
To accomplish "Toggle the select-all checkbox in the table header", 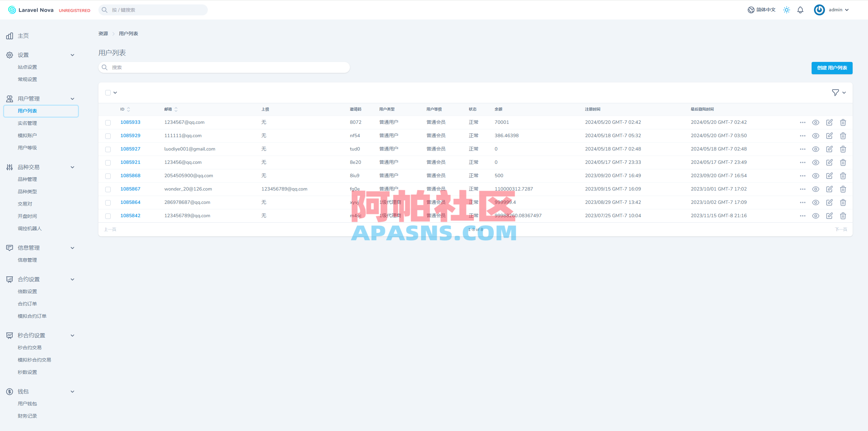I will tap(108, 92).
